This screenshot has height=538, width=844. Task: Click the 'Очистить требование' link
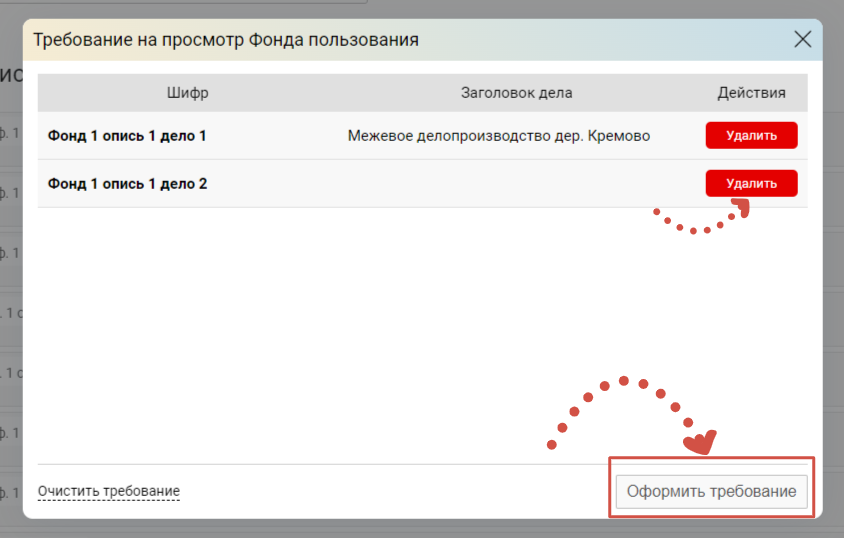(x=108, y=491)
